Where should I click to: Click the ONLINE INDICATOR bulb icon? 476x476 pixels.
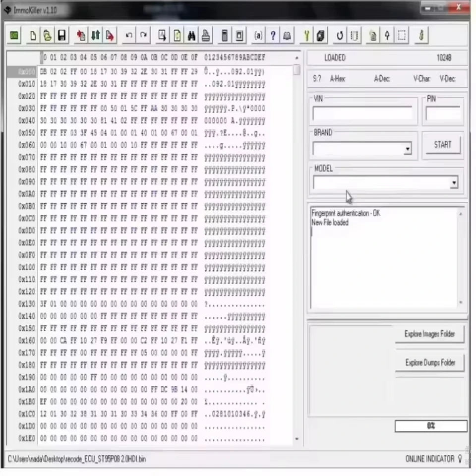[460, 459]
